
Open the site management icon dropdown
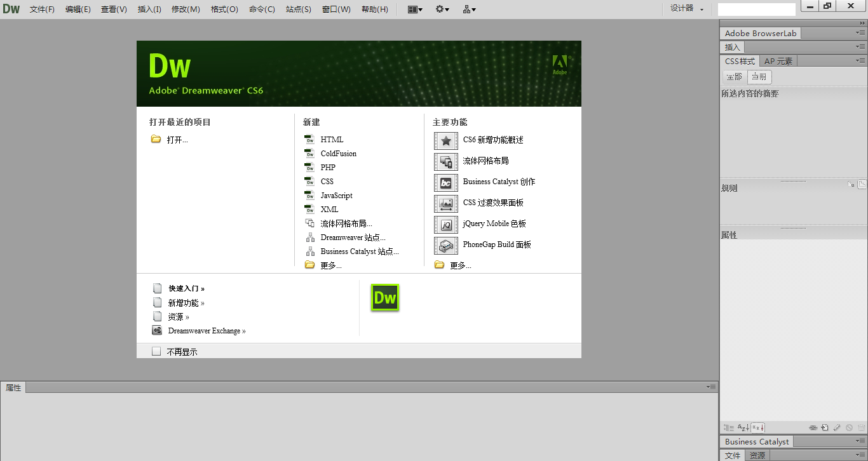pyautogui.click(x=470, y=10)
